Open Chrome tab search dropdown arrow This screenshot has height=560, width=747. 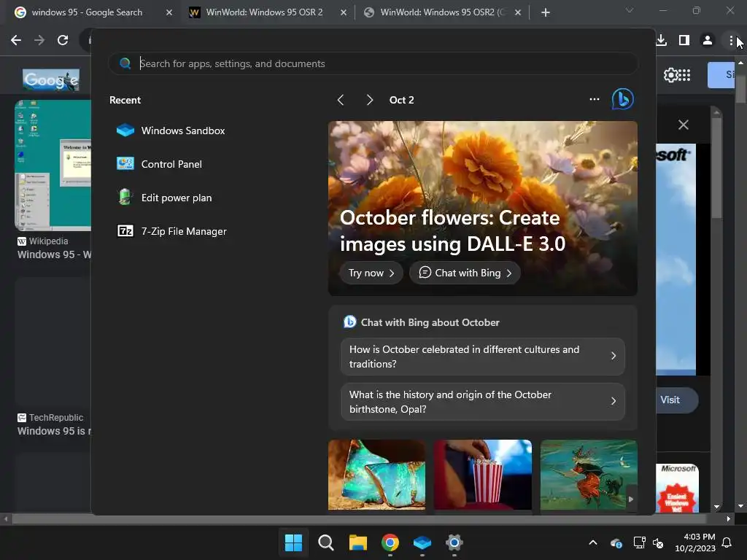point(630,10)
